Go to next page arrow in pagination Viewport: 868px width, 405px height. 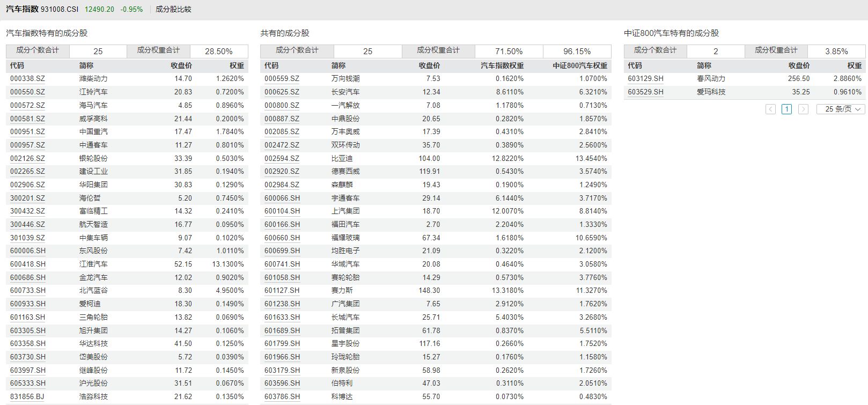pyautogui.click(x=803, y=109)
